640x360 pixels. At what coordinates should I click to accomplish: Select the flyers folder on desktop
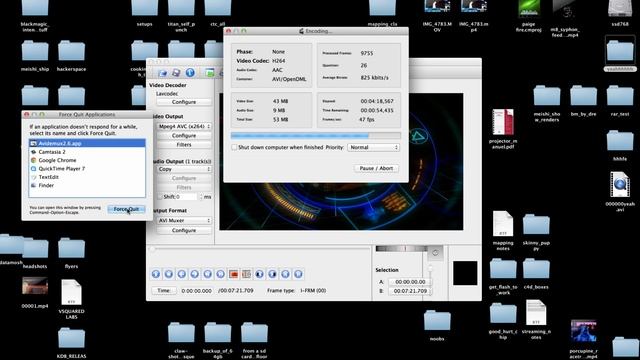click(x=71, y=248)
